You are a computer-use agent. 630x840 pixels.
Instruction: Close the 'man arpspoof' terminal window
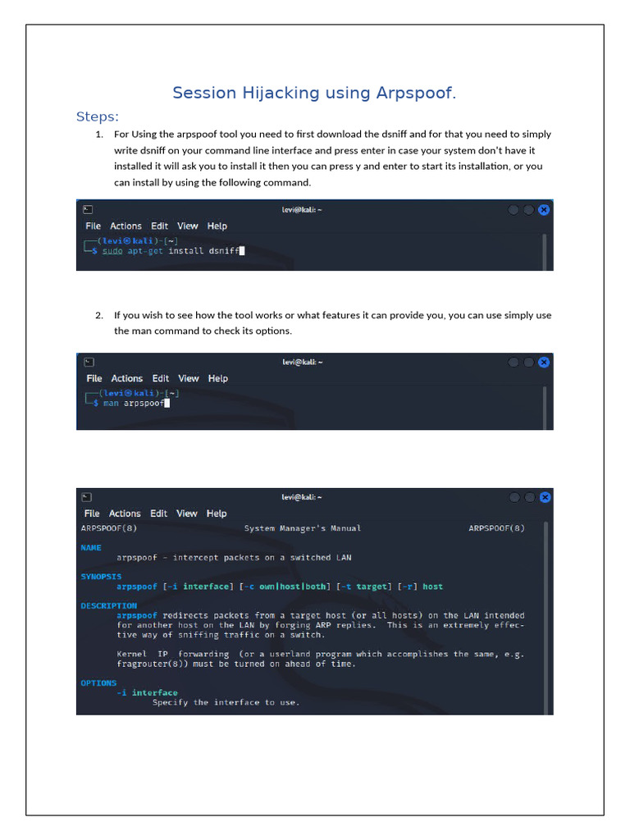(544, 362)
